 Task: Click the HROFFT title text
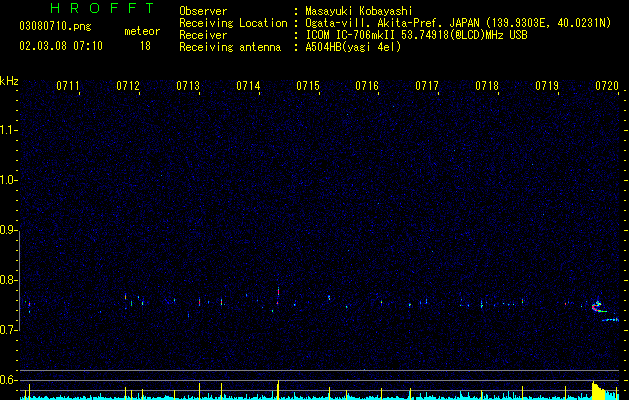(x=103, y=8)
